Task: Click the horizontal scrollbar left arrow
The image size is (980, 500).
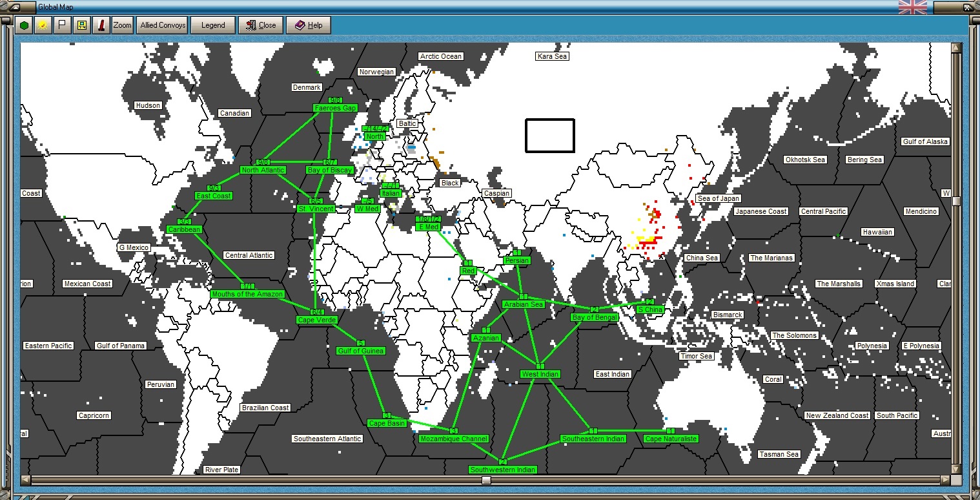Action: pyautogui.click(x=26, y=480)
